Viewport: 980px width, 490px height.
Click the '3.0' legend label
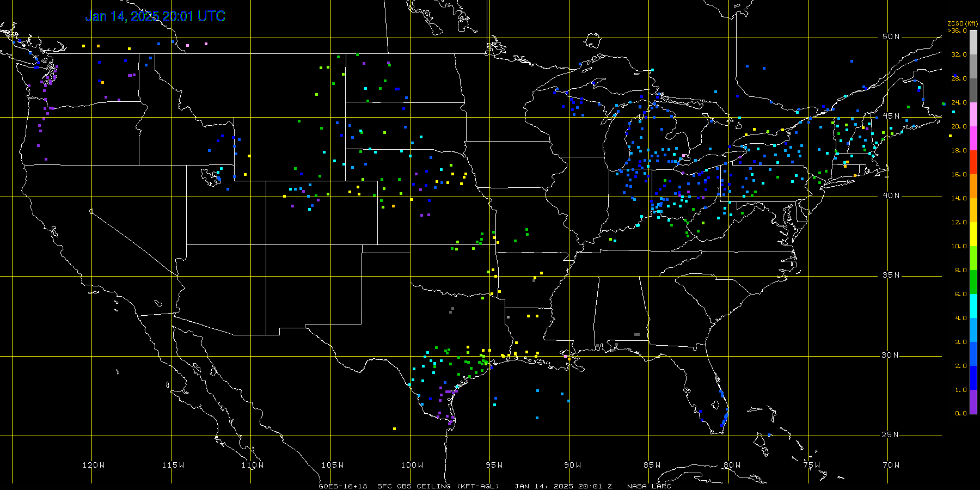coord(961,342)
